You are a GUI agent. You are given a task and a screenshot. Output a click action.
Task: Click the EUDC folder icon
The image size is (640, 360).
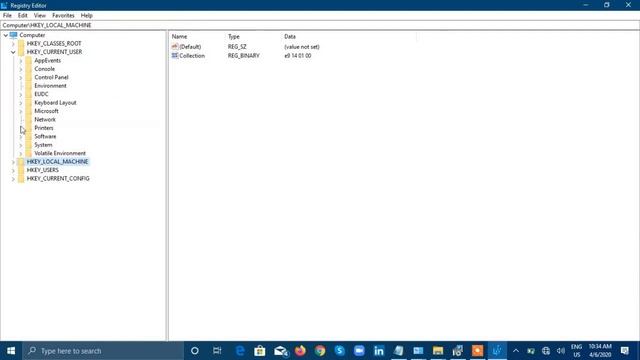(28, 94)
